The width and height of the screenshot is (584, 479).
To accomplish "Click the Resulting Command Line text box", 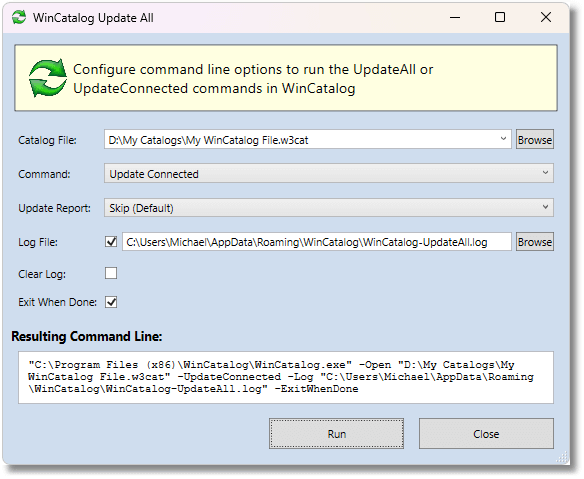I will point(286,377).
